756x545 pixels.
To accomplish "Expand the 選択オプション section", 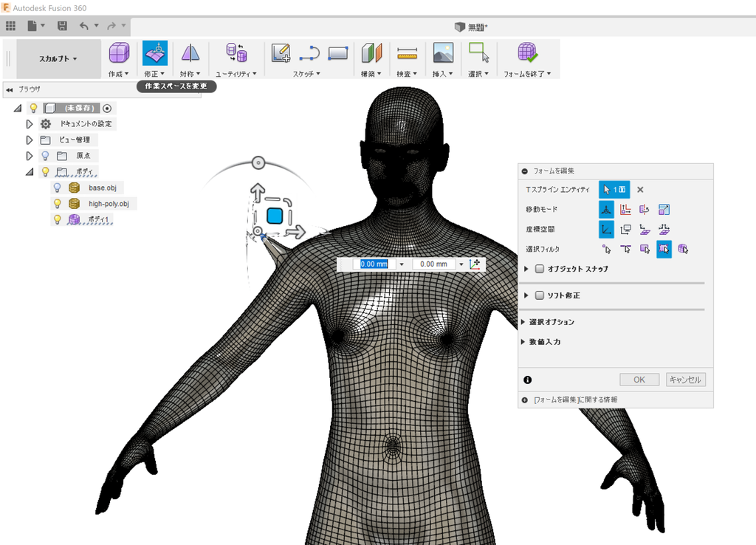I will click(523, 322).
